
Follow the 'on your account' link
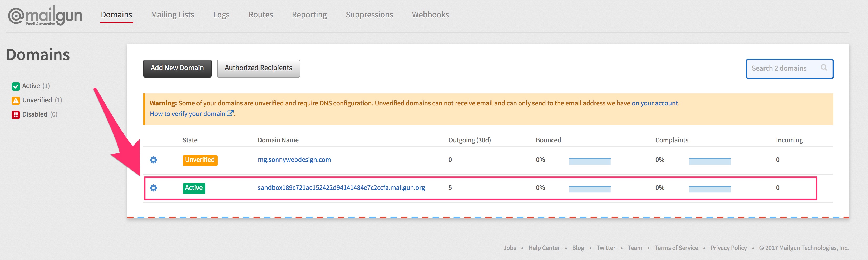(x=655, y=103)
